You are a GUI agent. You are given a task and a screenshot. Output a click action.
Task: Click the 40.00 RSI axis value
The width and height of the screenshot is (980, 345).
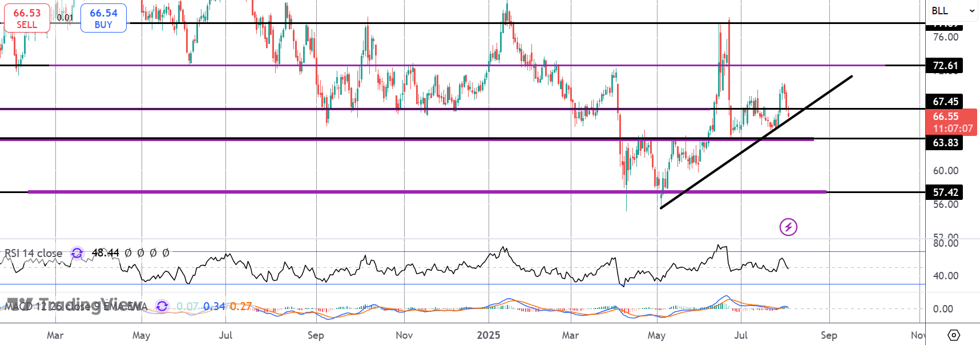click(x=946, y=276)
